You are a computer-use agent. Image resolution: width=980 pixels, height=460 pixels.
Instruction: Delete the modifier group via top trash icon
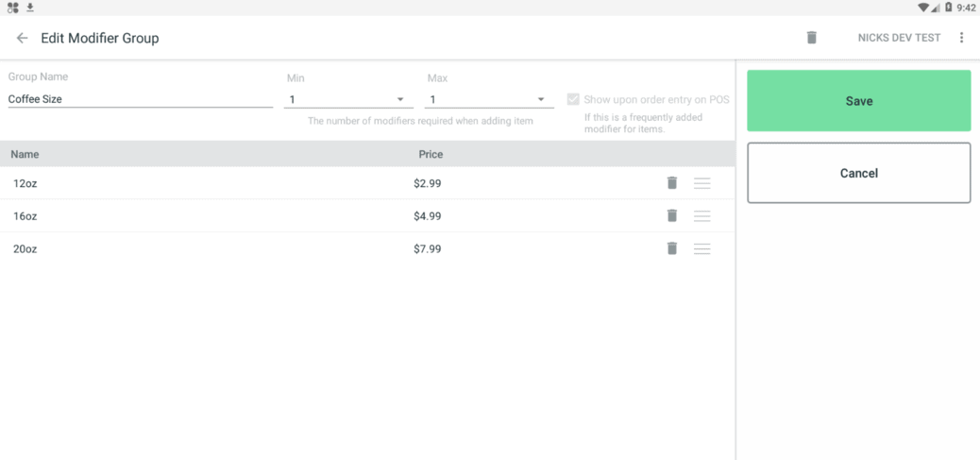(811, 38)
